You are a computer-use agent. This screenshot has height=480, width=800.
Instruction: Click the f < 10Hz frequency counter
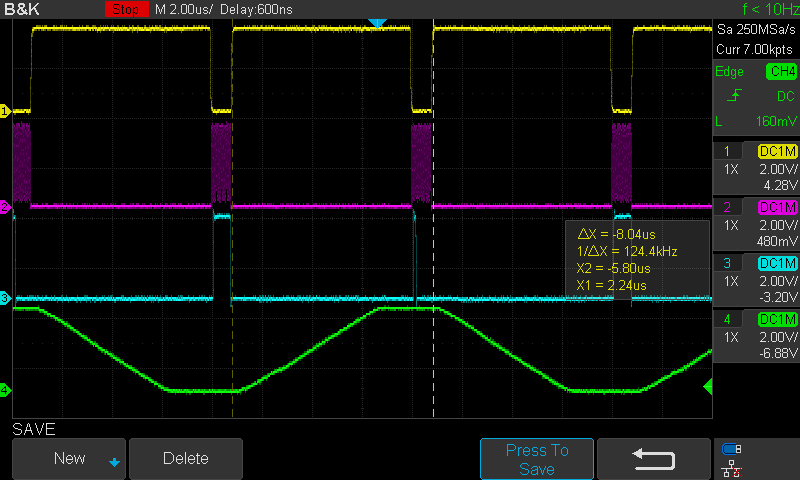(771, 9)
